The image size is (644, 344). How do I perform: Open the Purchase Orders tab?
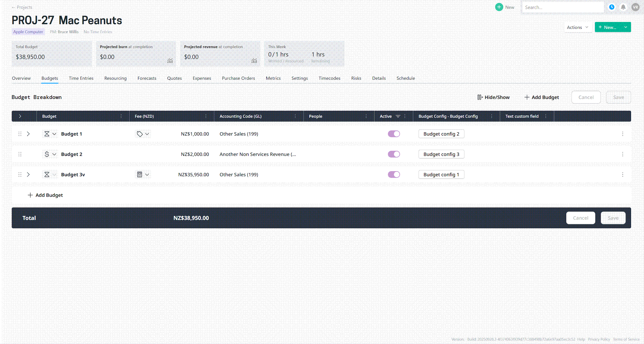pos(238,78)
